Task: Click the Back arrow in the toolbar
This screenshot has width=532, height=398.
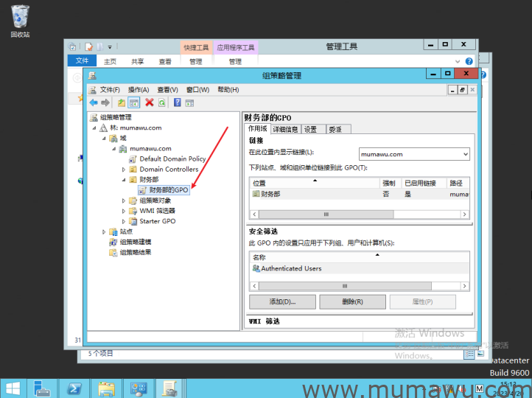Action: (94, 102)
